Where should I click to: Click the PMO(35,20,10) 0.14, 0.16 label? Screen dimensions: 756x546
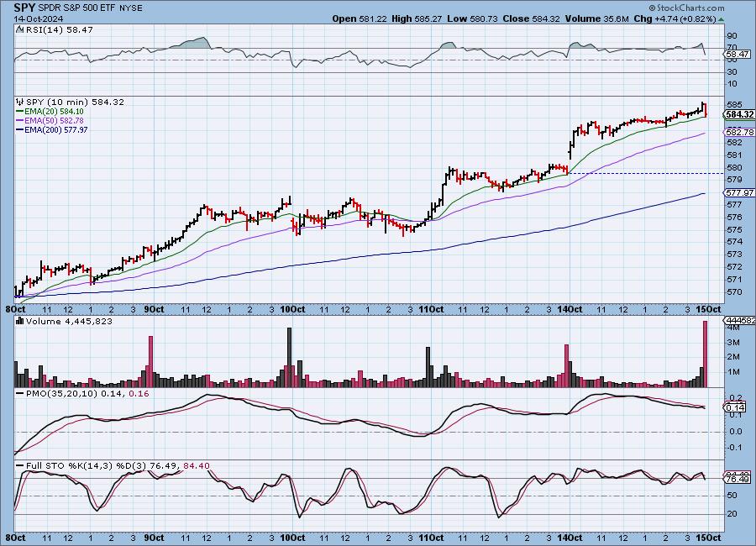[87, 394]
